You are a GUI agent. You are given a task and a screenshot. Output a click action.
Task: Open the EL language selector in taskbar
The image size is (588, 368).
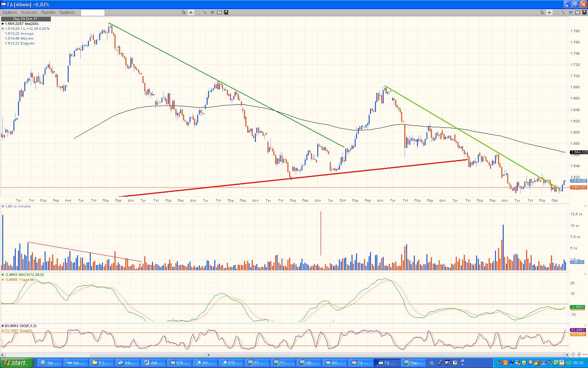click(x=432, y=363)
